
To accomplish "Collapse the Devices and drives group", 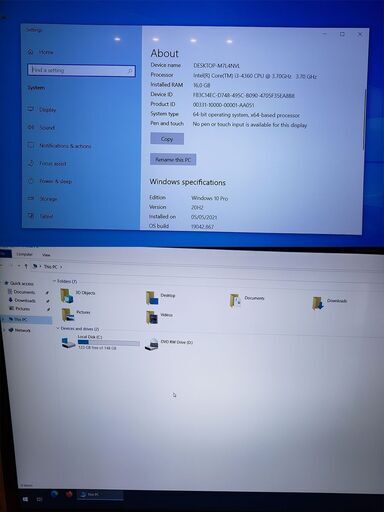I will click(x=58, y=328).
